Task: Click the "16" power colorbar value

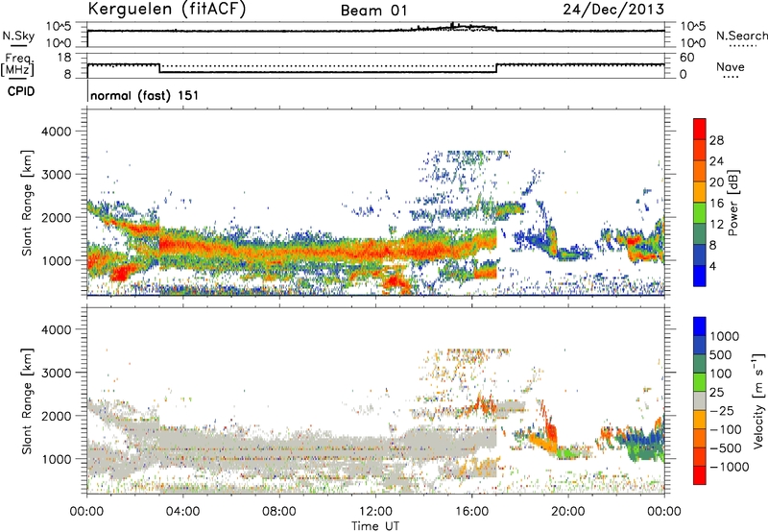Action: point(716,204)
